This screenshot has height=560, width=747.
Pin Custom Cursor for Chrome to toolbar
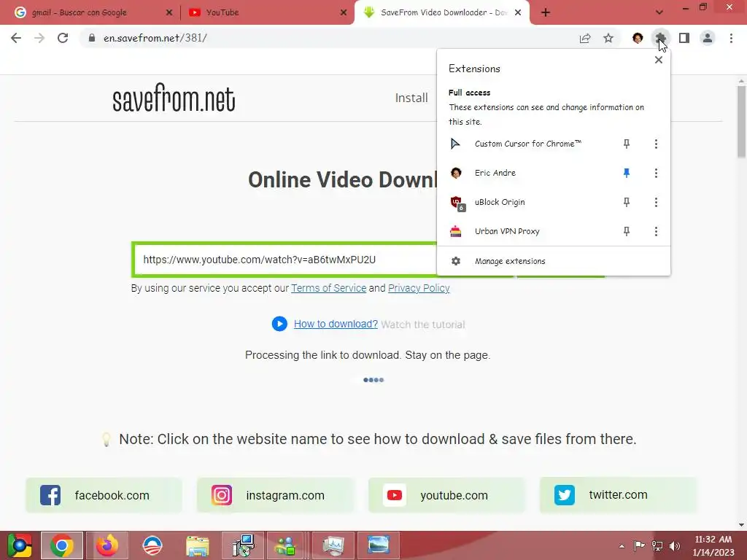point(627,144)
